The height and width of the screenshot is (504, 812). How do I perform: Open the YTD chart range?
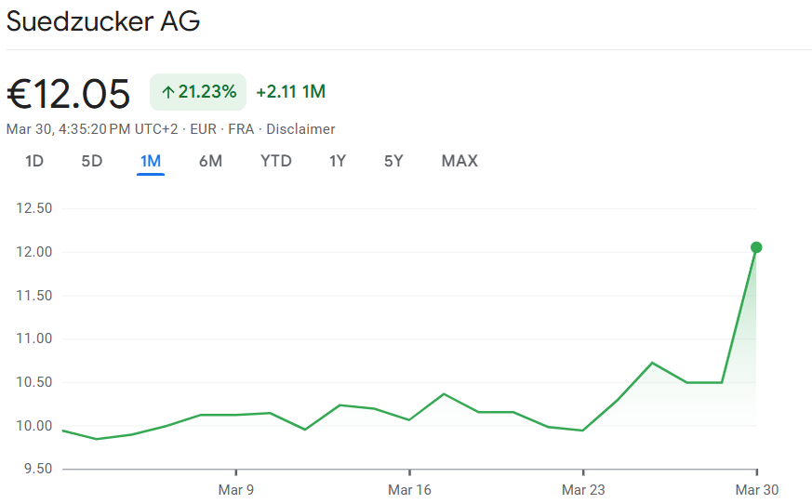276,161
